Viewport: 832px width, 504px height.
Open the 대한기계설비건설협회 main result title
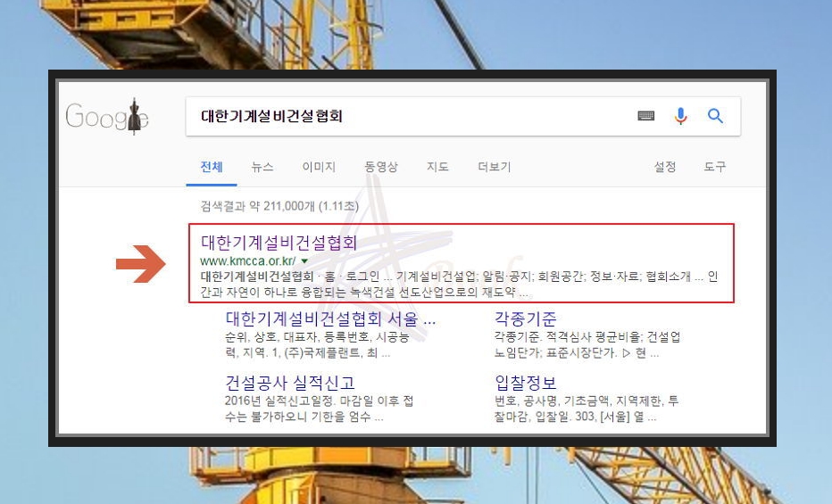click(x=279, y=243)
